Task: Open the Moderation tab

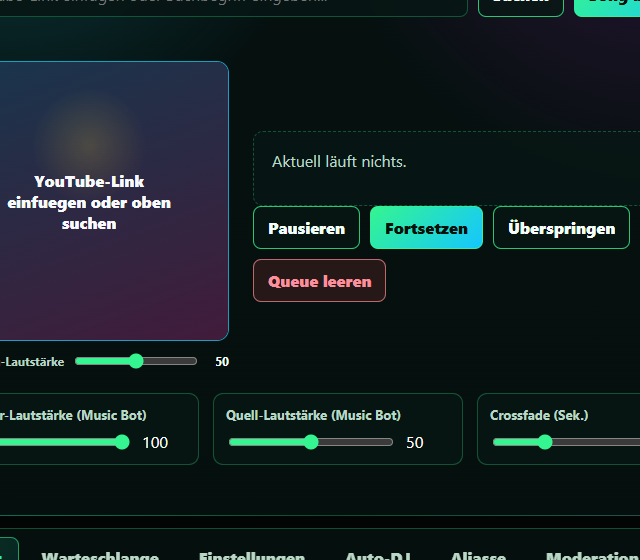Action: point(593,555)
